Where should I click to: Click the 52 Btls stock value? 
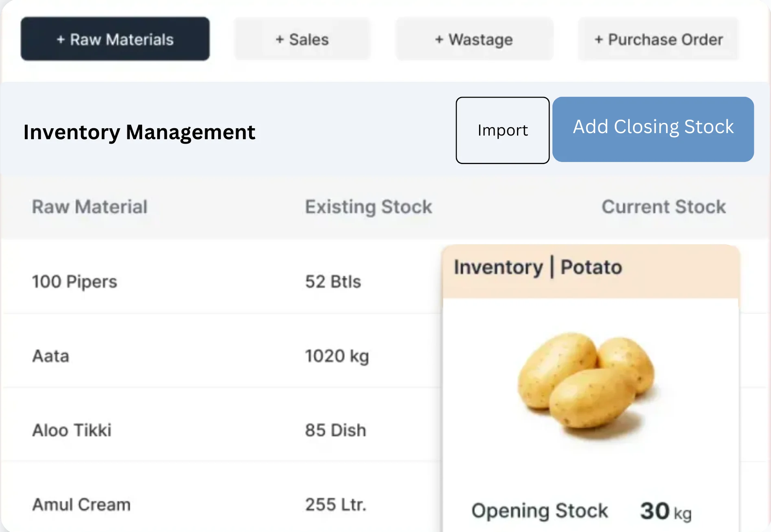coord(333,282)
